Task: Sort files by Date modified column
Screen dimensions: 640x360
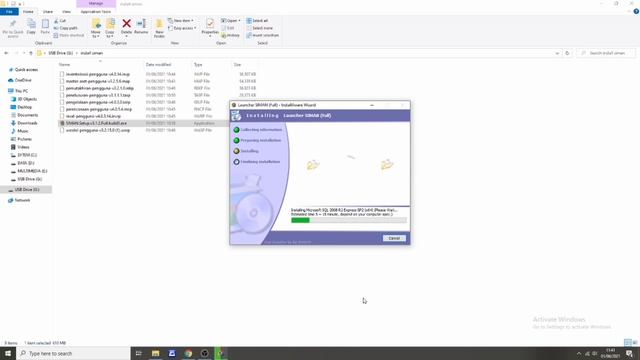Action: click(x=158, y=64)
